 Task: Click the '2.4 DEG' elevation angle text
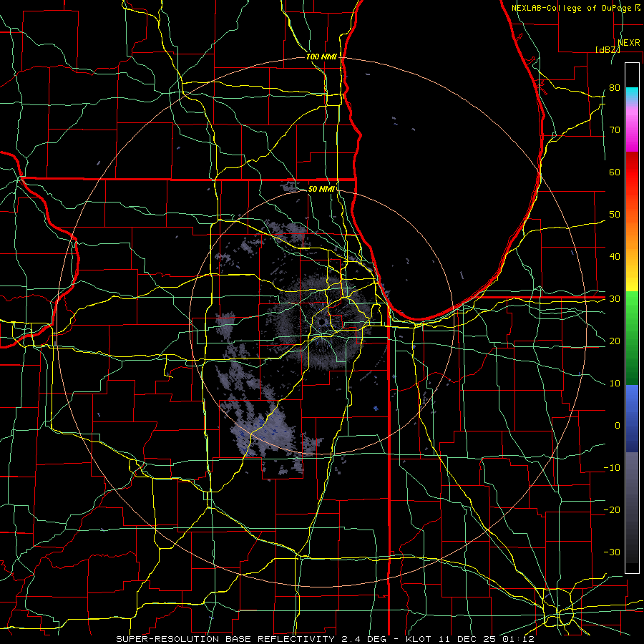pyautogui.click(x=364, y=639)
